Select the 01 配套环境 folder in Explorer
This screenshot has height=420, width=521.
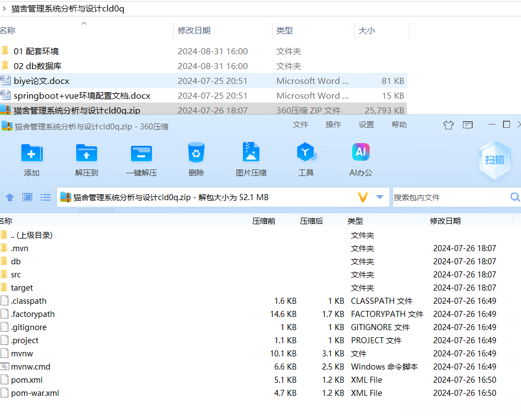(203, 51)
